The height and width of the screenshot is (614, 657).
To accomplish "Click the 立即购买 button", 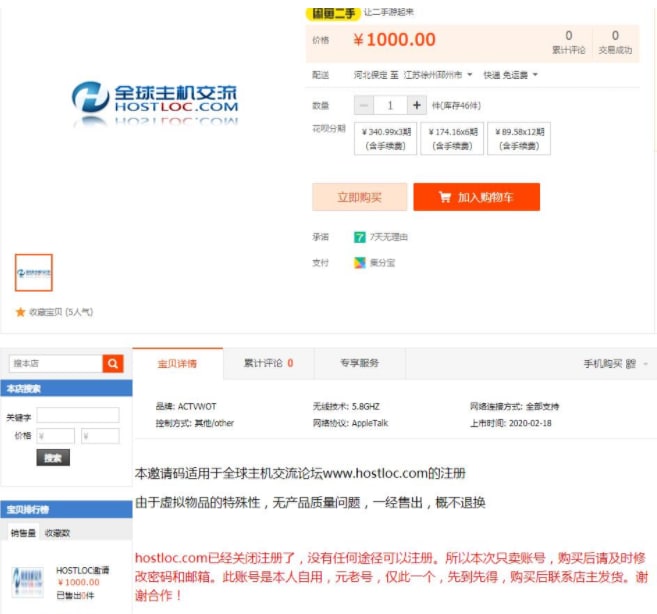I will tap(360, 197).
